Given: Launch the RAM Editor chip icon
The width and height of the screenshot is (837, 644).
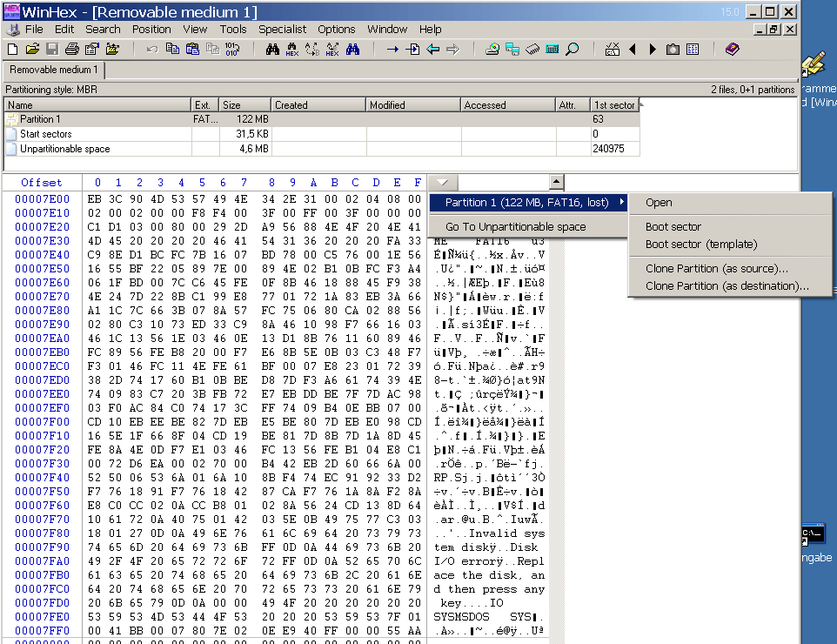Looking at the screenshot, I should pos(532,49).
